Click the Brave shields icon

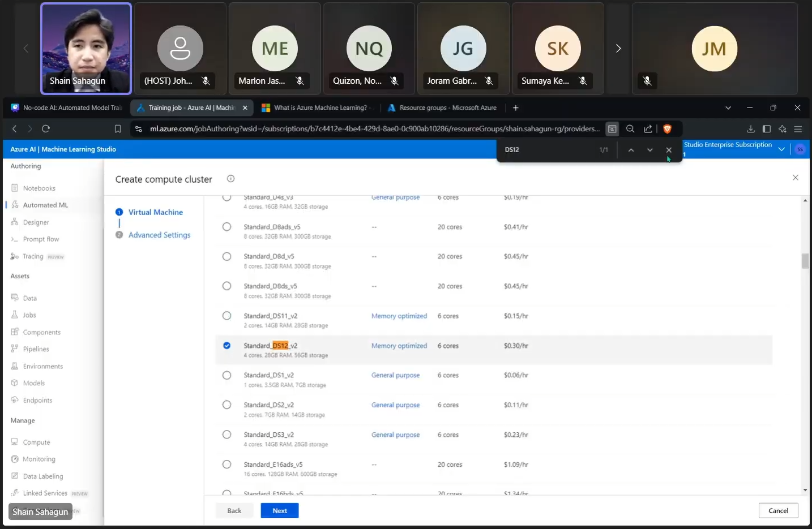click(667, 129)
